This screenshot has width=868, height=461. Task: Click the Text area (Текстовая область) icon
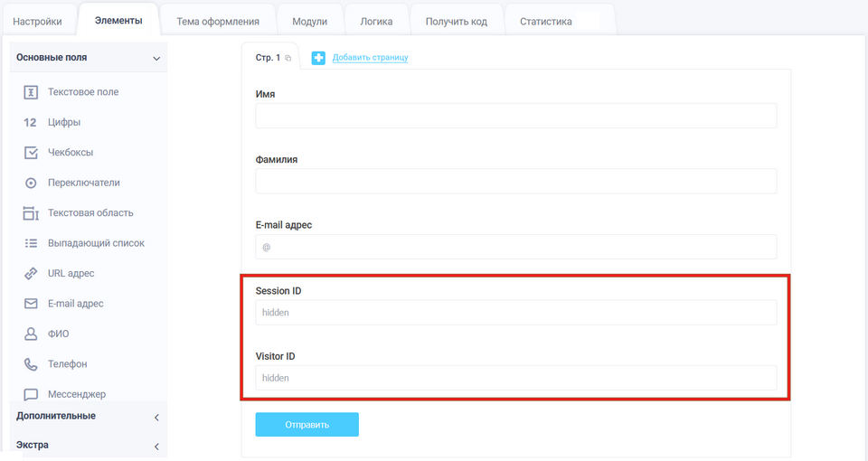(x=31, y=213)
